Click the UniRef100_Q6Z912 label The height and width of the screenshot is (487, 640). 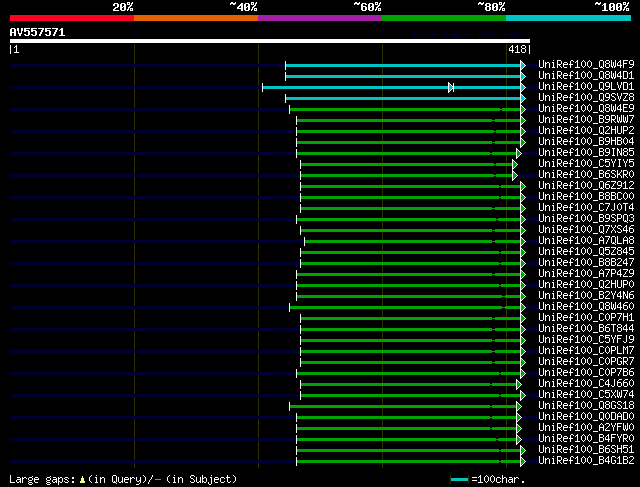click(586, 186)
